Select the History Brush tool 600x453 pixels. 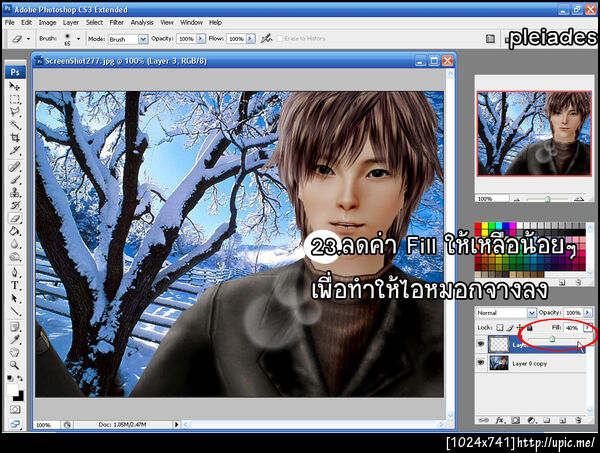coord(15,205)
